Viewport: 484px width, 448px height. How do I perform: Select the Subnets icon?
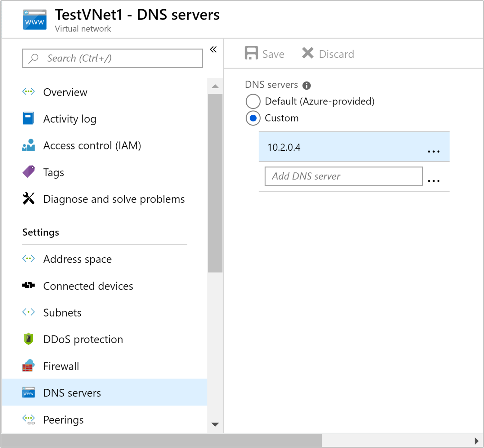coord(28,312)
